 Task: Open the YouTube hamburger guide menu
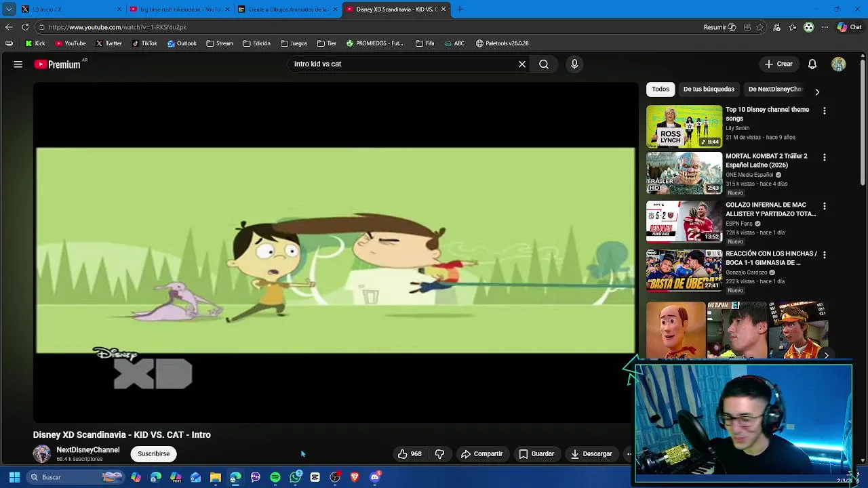click(18, 64)
